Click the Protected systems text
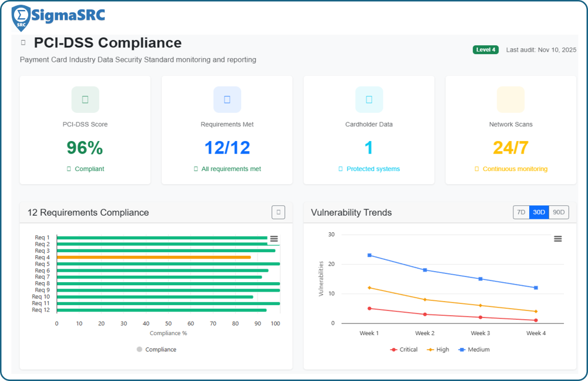Image resolution: width=588 pixels, height=381 pixels. coord(373,169)
